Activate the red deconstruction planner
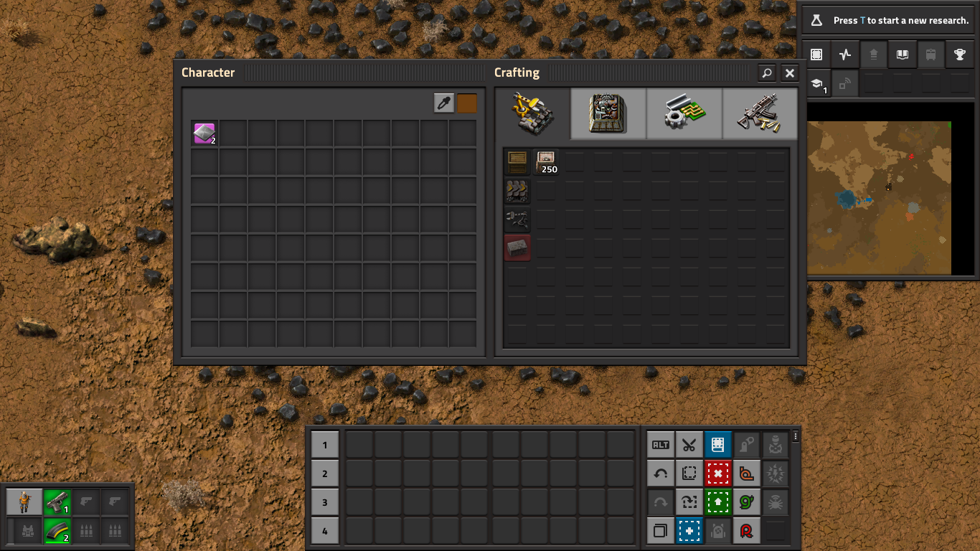This screenshot has width=980, height=551. coord(718,474)
